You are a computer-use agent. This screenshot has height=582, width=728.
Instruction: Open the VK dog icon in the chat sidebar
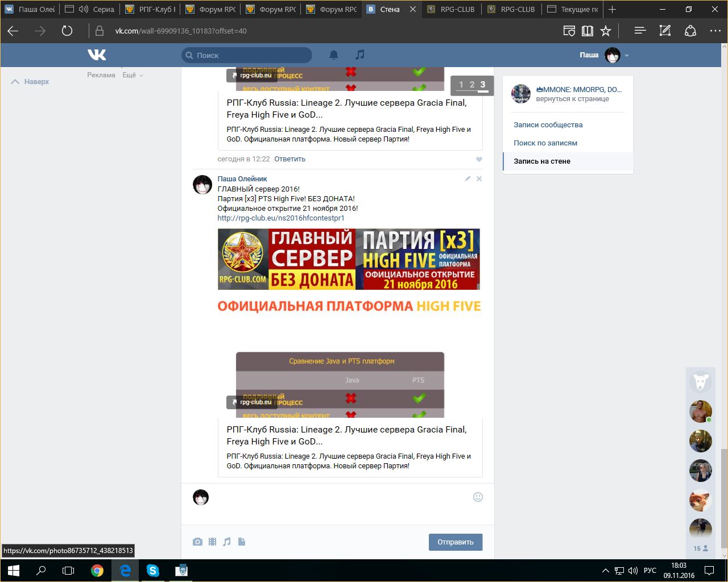coord(701,382)
